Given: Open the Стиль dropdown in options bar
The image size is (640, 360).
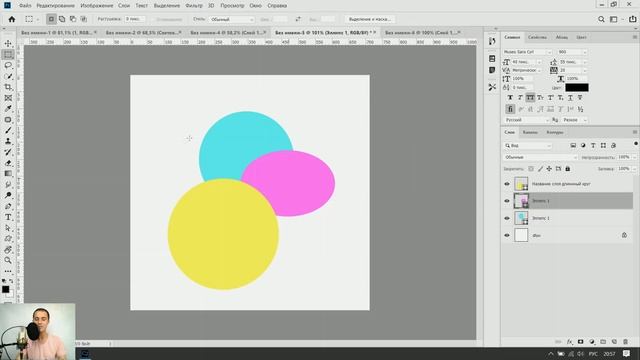Looking at the screenshot, I should (x=232, y=19).
